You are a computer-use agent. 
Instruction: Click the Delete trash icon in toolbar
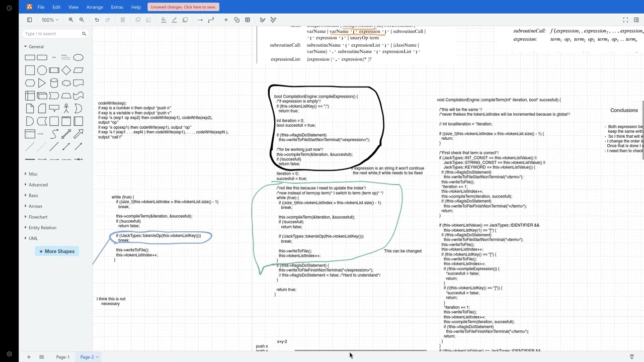click(123, 20)
